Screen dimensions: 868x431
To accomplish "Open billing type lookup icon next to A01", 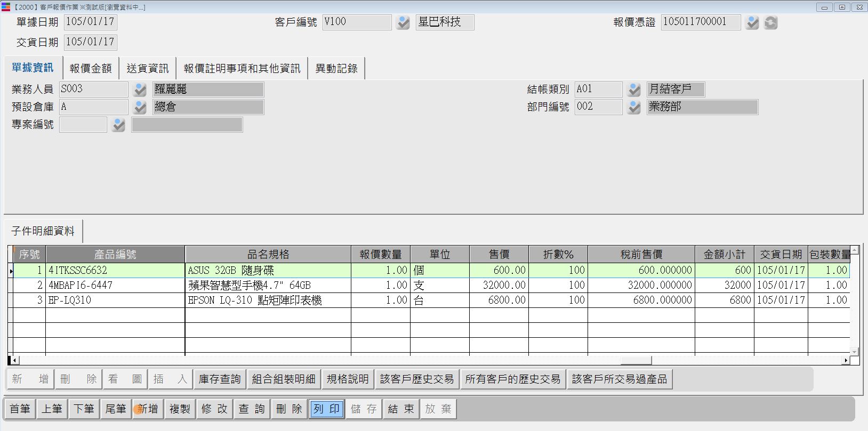I will click(x=634, y=90).
